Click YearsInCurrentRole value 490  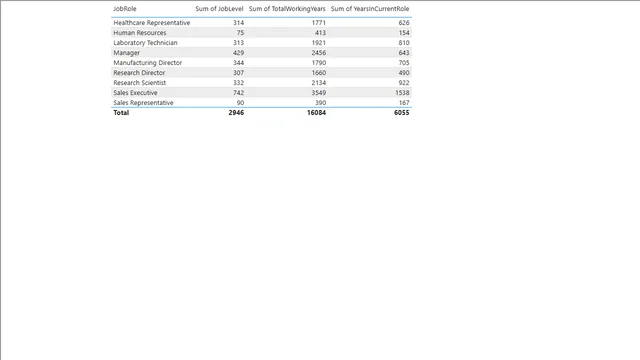[404, 73]
